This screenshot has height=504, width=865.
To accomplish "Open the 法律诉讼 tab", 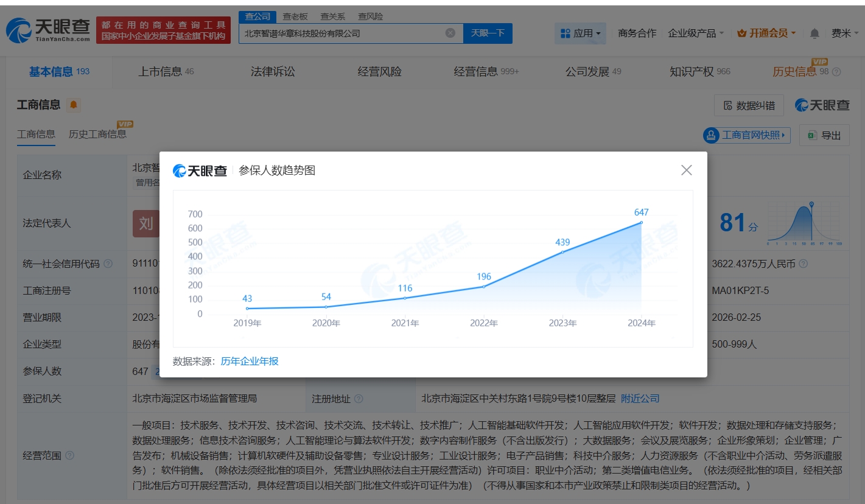I will point(273,72).
